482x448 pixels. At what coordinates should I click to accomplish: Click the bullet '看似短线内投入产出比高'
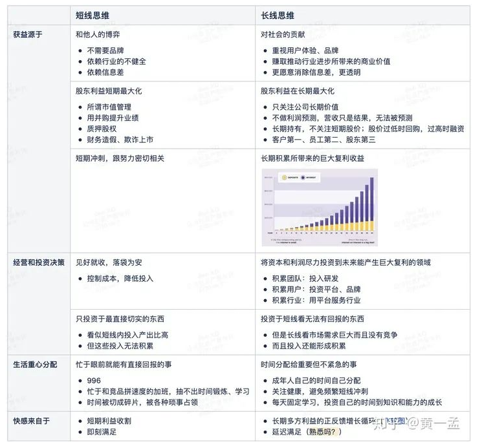point(127,335)
